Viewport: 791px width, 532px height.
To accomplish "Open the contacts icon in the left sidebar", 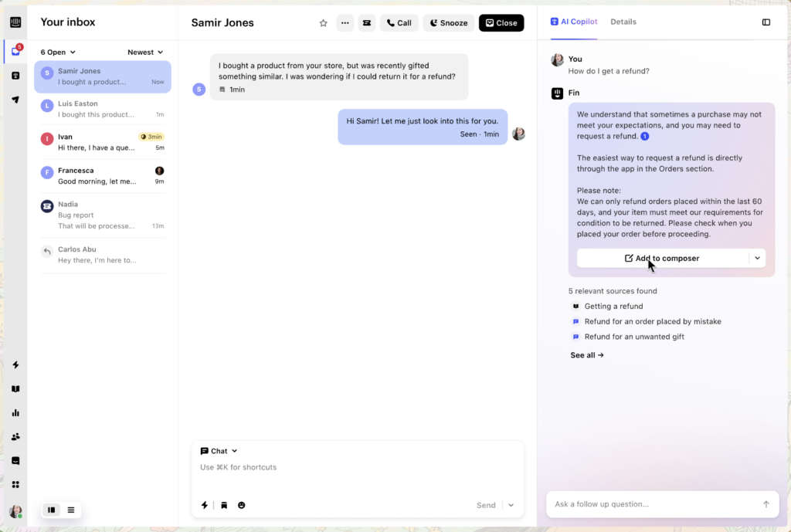I will click(x=15, y=437).
